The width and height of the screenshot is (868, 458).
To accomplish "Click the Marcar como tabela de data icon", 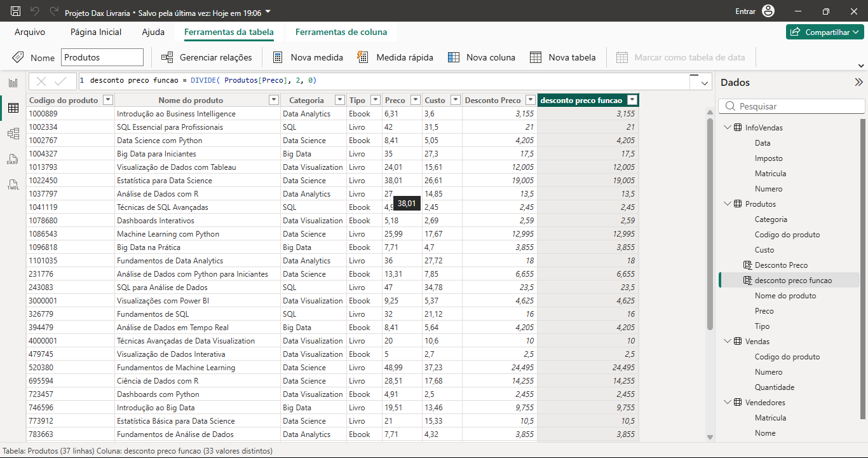I will [x=622, y=57].
